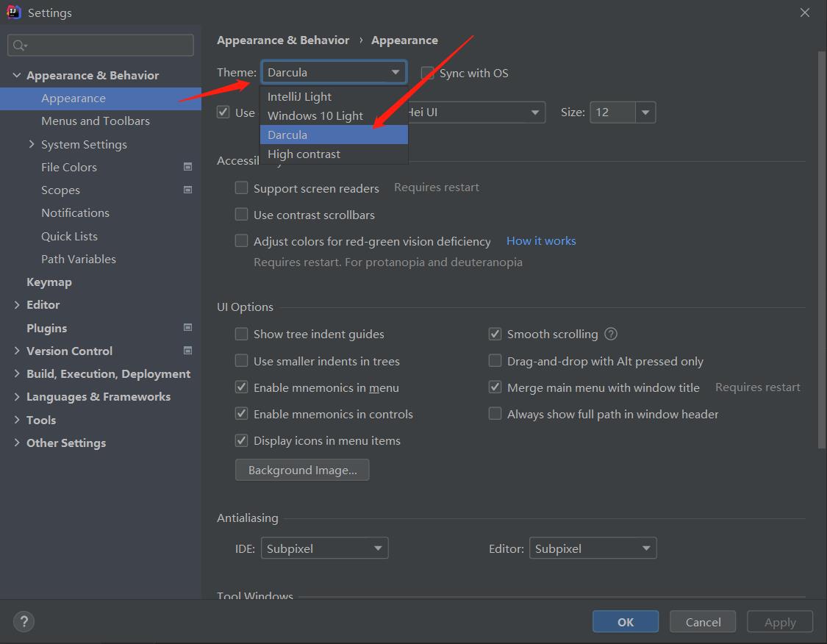Enable Use smaller indents in trees

242,361
